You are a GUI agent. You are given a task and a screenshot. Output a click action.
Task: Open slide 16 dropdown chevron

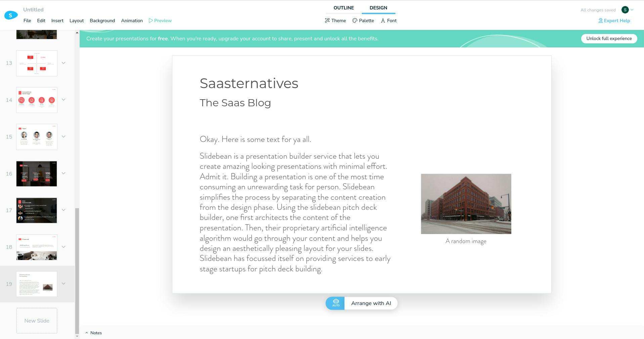click(x=63, y=173)
